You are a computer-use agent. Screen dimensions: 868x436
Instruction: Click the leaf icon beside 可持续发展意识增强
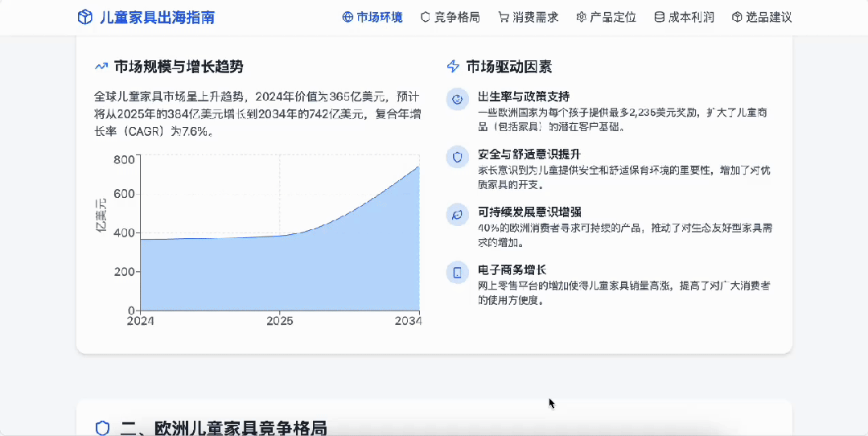coord(457,215)
